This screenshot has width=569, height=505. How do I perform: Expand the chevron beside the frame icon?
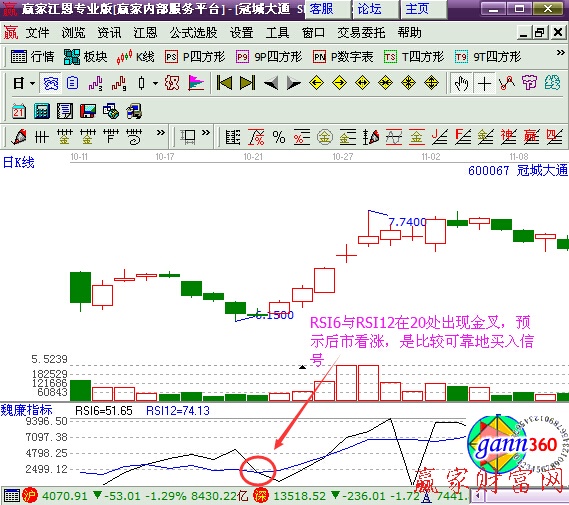click(x=206, y=132)
